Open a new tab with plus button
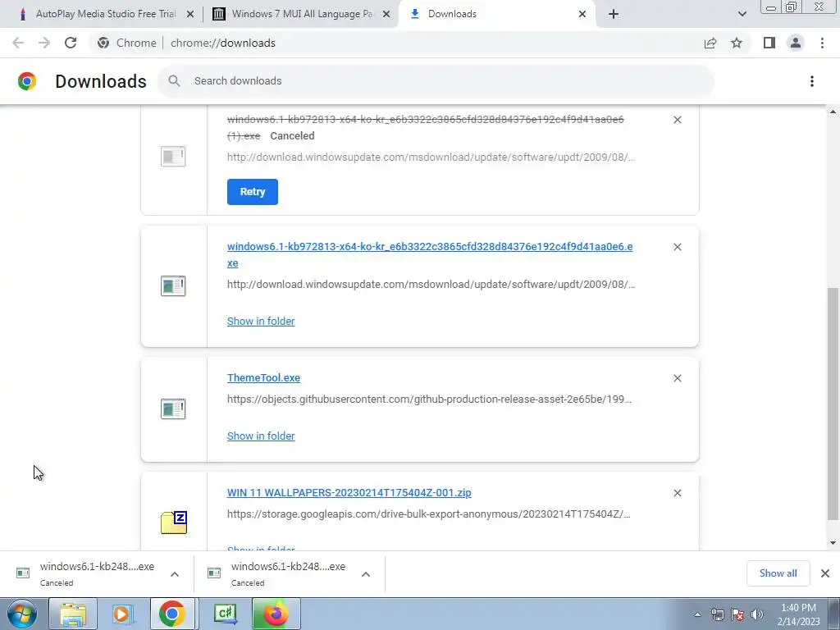The height and width of the screenshot is (630, 840). (x=614, y=15)
